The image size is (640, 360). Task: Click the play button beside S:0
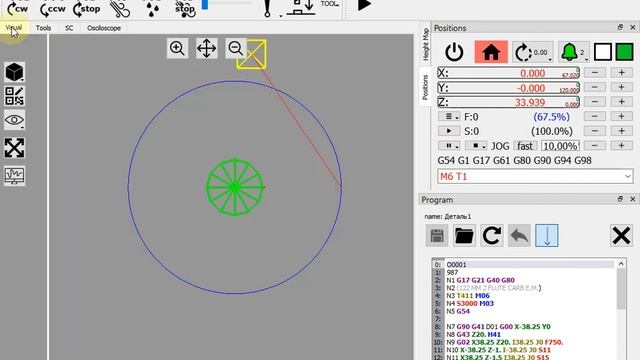pyautogui.click(x=449, y=131)
